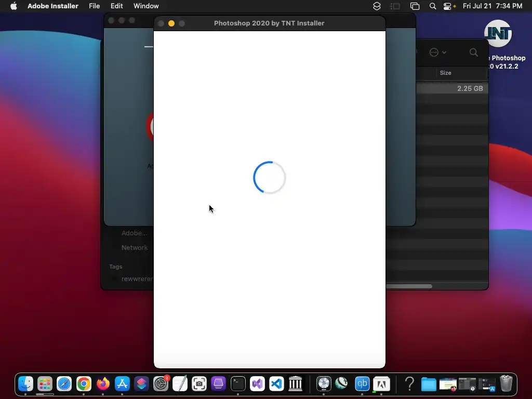
Task: Open Launchpad from the Dock
Action: pyautogui.click(x=45, y=384)
